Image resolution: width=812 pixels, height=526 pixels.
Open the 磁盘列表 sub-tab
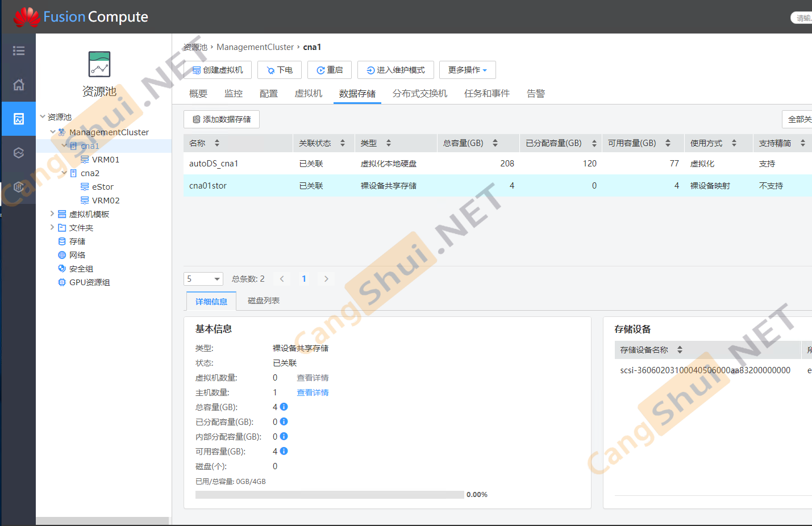point(264,300)
